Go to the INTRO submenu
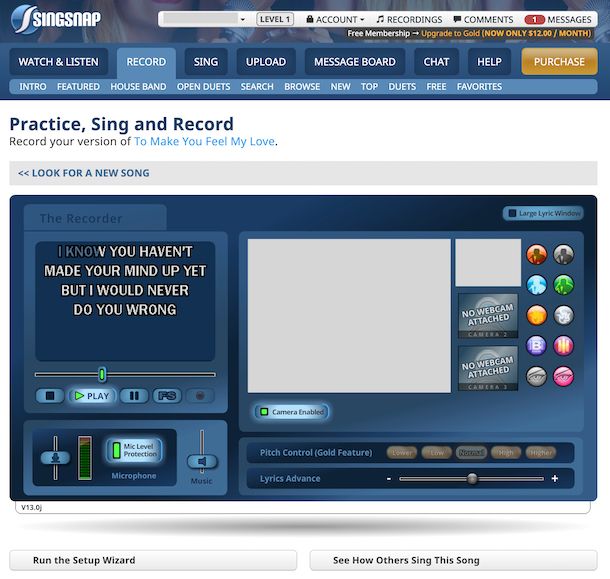Image resolution: width=610 pixels, height=579 pixels. coord(33,86)
